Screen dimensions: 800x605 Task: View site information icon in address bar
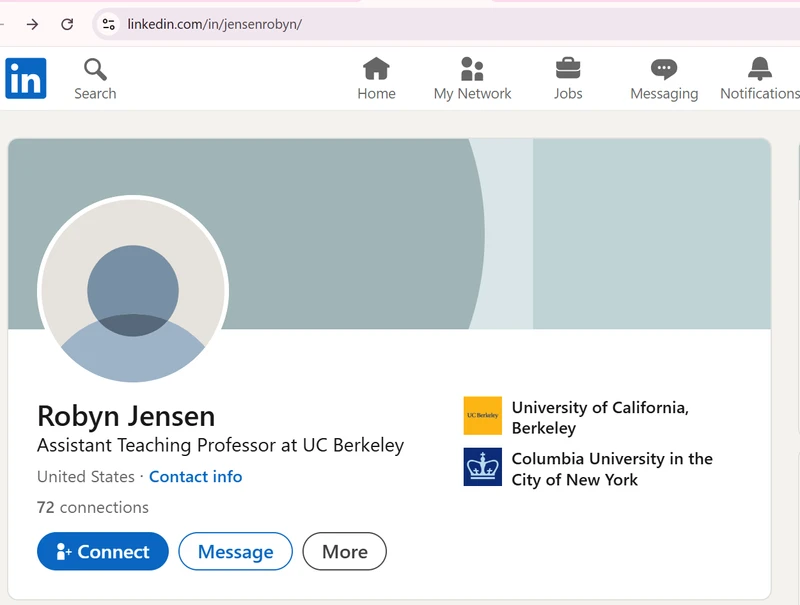tap(109, 24)
